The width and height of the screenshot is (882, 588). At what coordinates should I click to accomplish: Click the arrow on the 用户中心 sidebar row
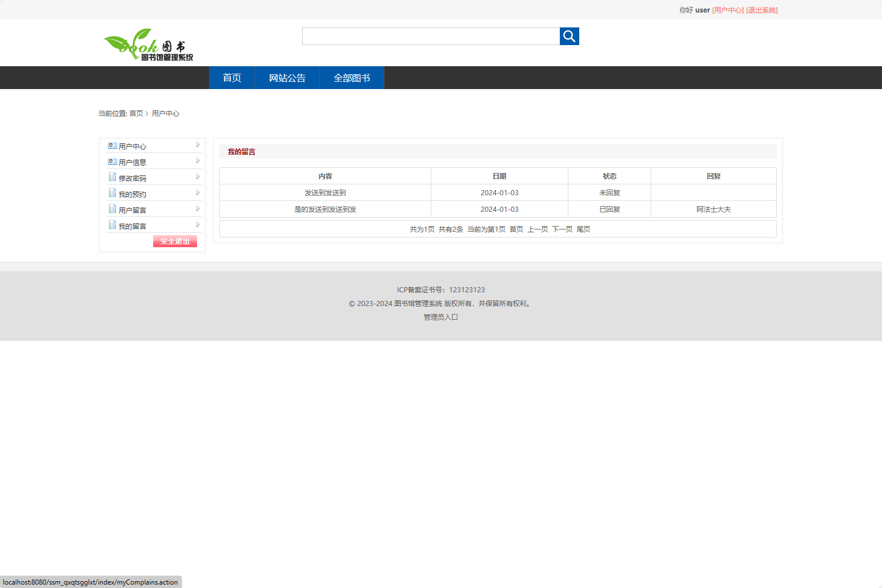198,145
